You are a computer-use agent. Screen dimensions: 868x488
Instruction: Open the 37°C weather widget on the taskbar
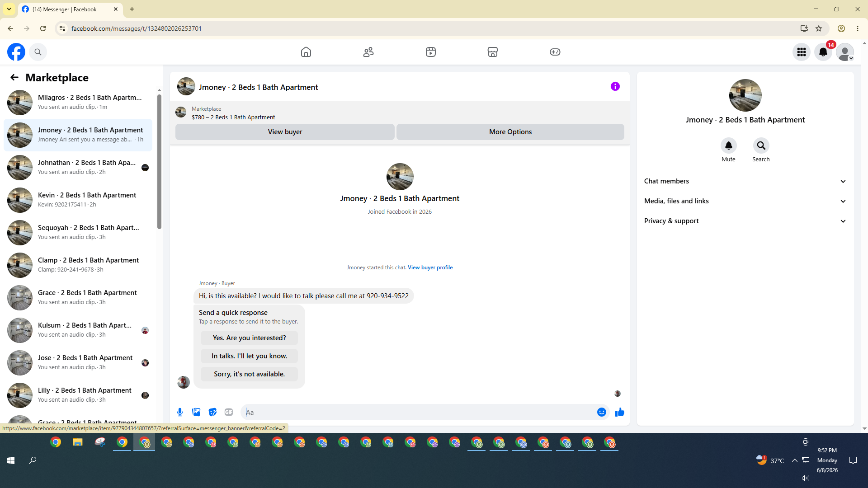point(770,460)
